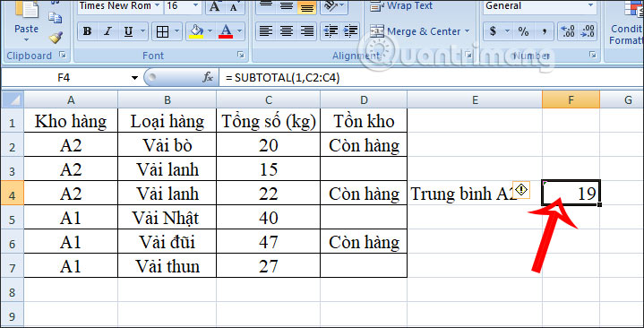This screenshot has width=644, height=328.
Task: Apply Accounting dollar number format
Action: (x=493, y=31)
